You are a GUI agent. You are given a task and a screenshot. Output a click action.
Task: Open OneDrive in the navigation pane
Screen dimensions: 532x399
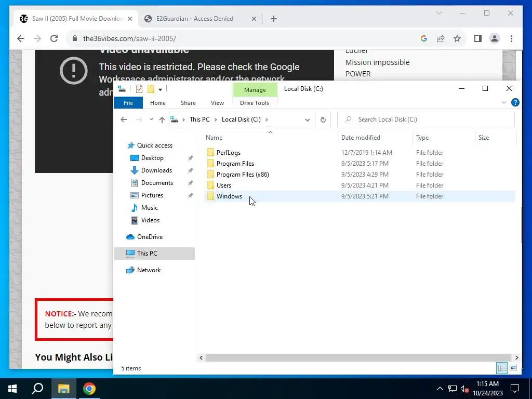tap(150, 237)
